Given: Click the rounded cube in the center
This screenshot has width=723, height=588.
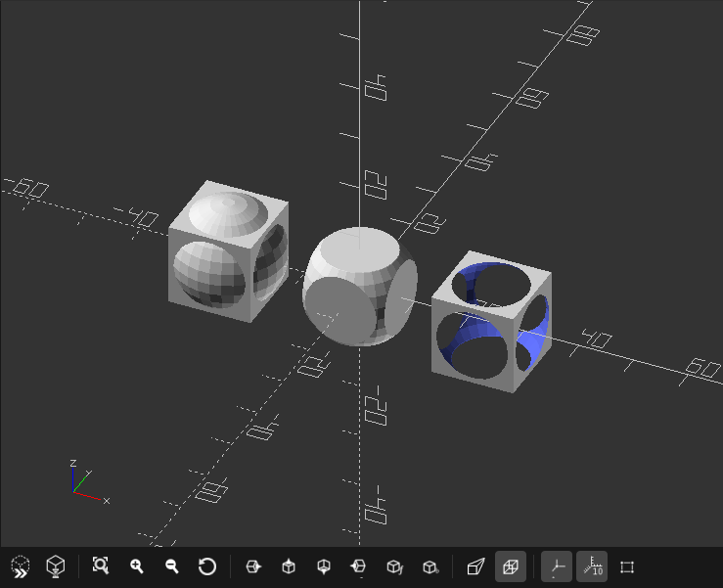Looking at the screenshot, I should point(360,287).
